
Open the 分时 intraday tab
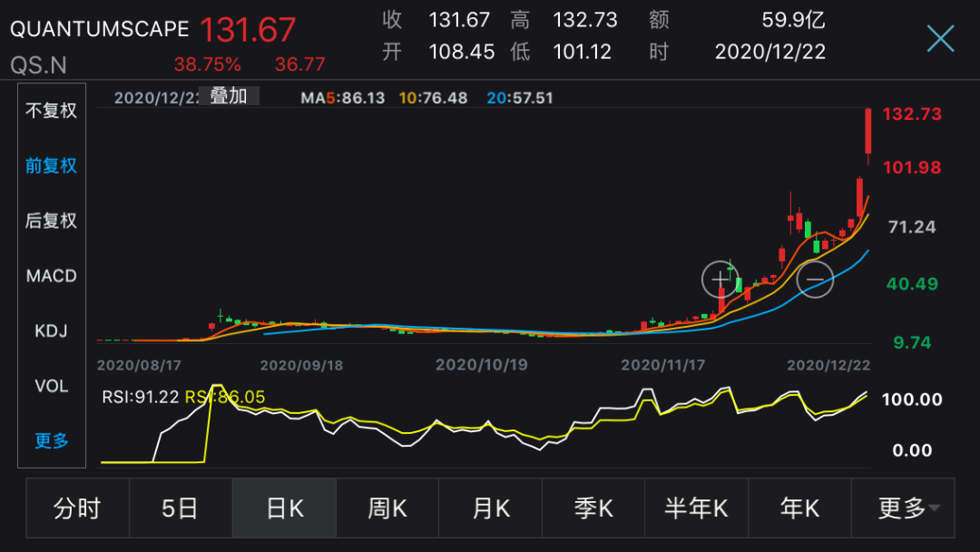[77, 508]
